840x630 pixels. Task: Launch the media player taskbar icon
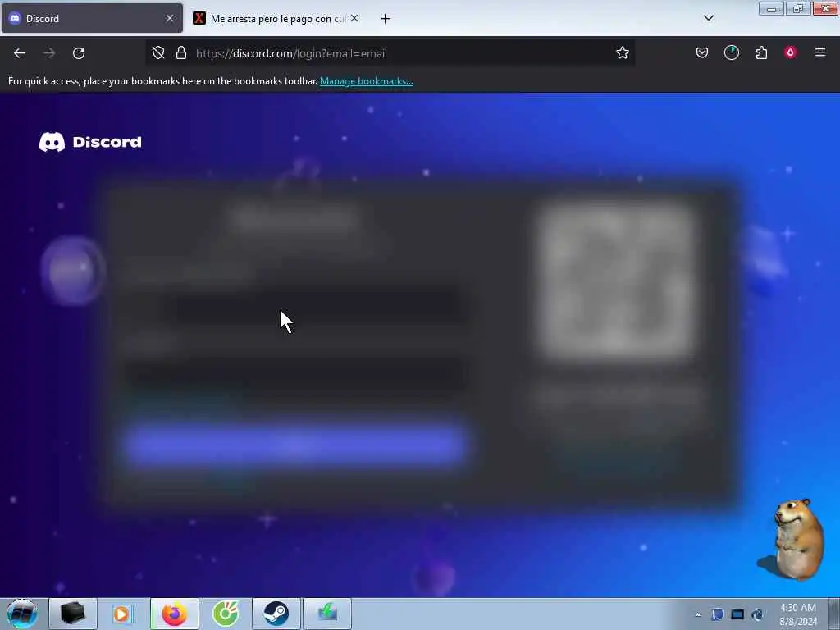[123, 614]
